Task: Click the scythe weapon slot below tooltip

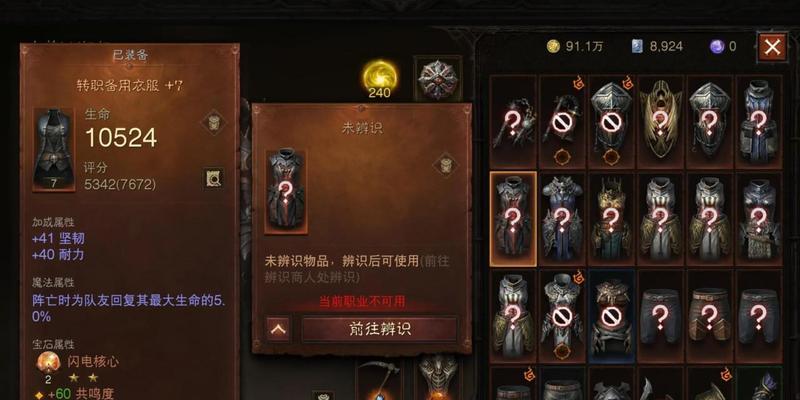Action: 377,381
